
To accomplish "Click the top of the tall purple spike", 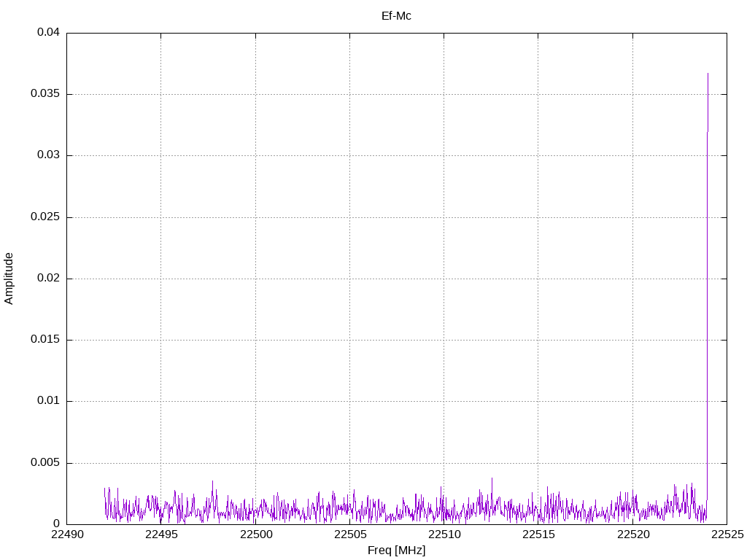I will tap(708, 74).
